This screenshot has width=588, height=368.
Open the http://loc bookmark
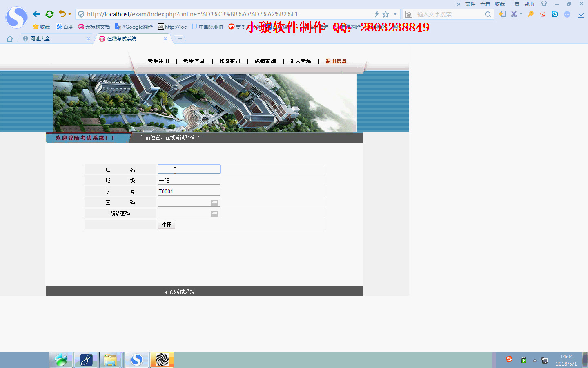(172, 27)
